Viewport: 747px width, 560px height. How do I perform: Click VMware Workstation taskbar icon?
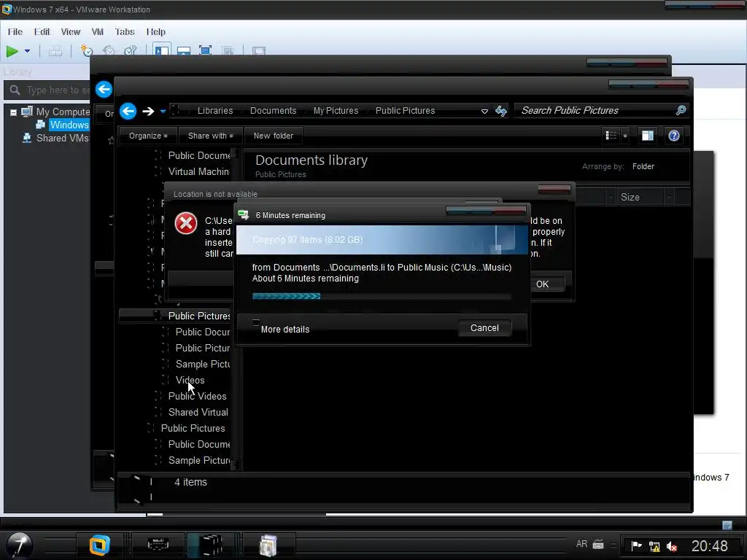click(99, 545)
